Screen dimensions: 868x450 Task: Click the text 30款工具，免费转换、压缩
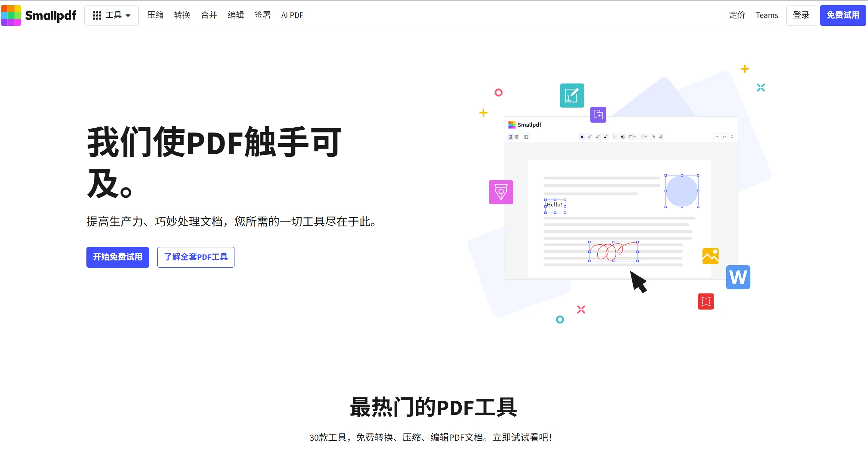pos(365,437)
